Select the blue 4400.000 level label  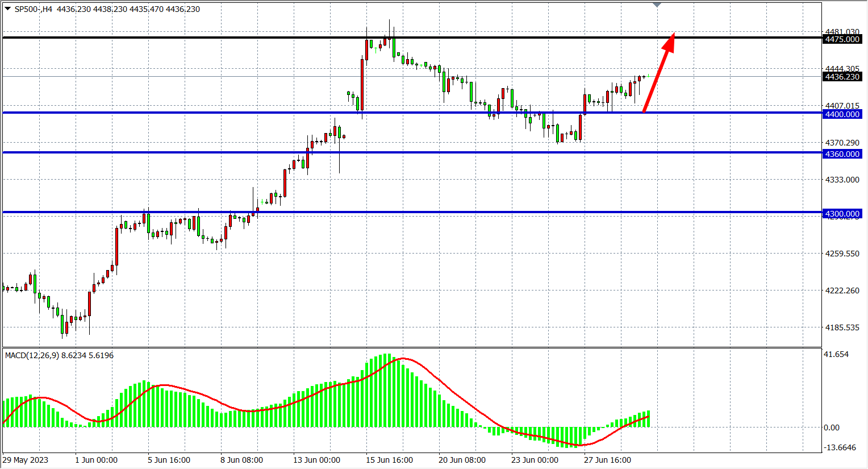click(842, 114)
